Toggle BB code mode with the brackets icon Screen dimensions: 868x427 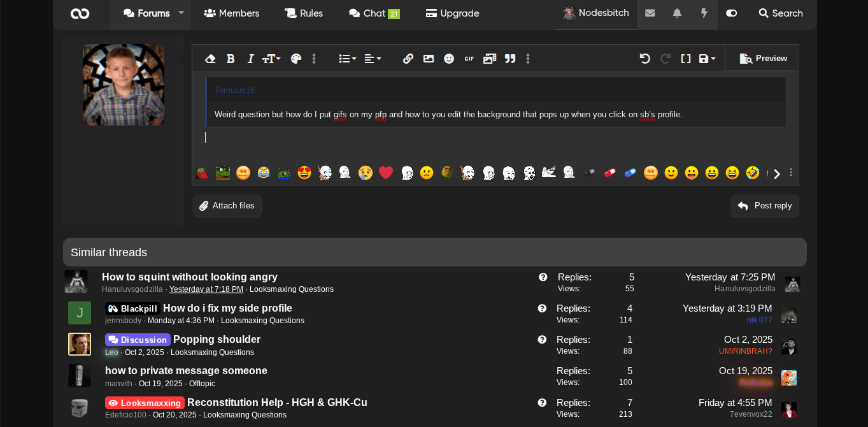(x=686, y=59)
